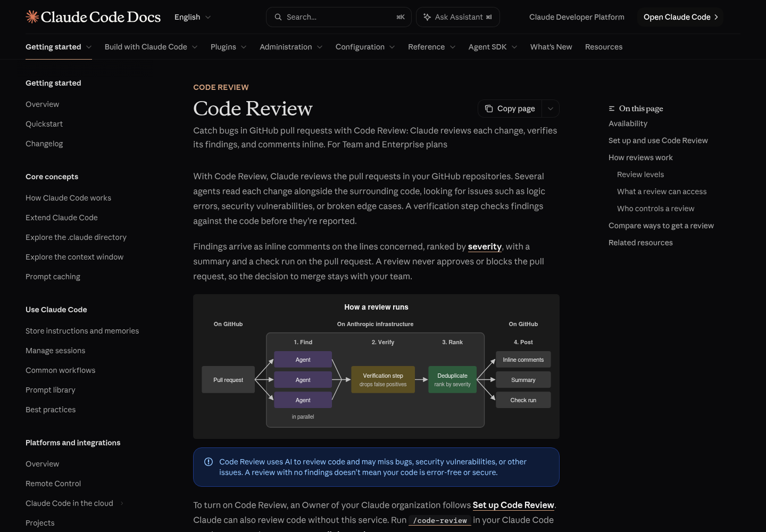Click the On this page list icon
This screenshot has width=766, height=532.
[612, 109]
